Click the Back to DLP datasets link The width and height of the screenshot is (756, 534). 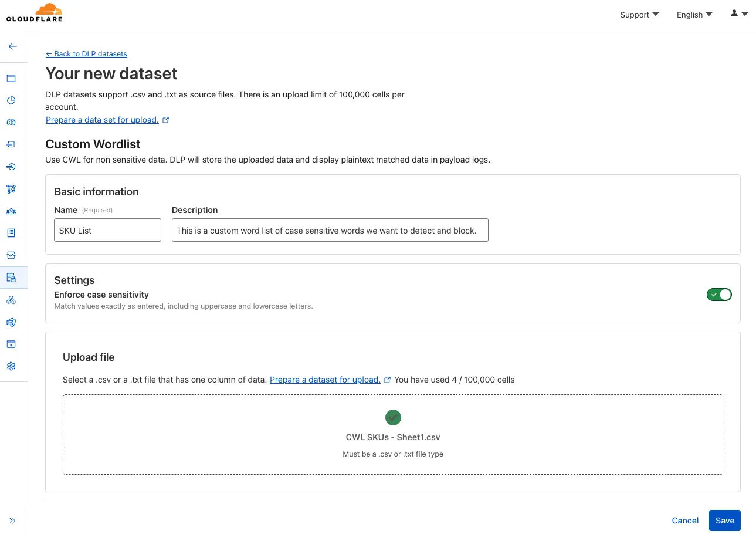pyautogui.click(x=86, y=54)
